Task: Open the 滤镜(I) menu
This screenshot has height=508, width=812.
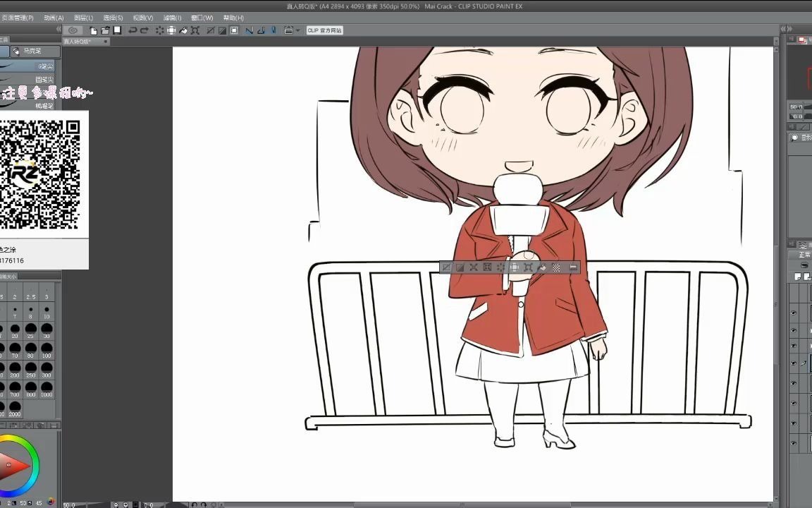Action: tap(173, 18)
